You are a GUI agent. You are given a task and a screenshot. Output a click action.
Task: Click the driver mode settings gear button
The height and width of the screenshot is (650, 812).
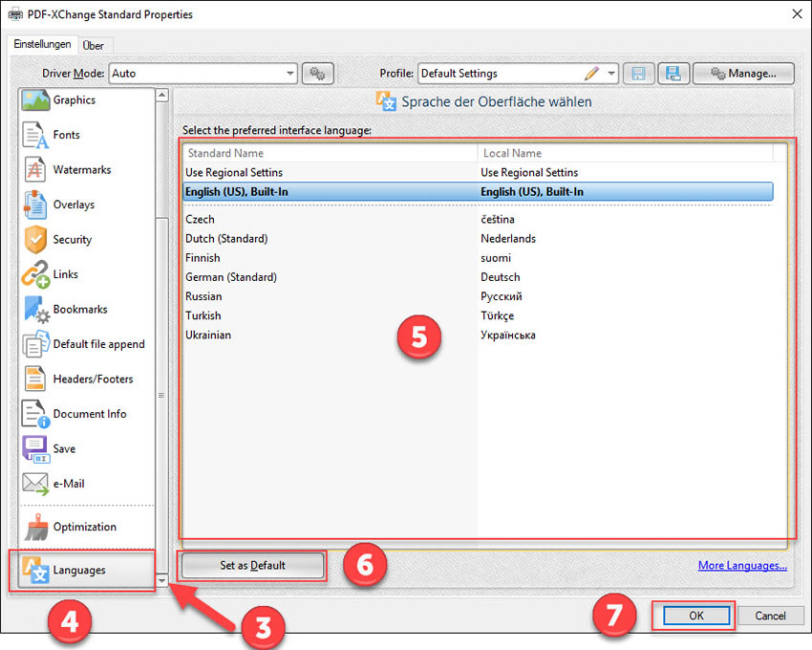(x=317, y=74)
